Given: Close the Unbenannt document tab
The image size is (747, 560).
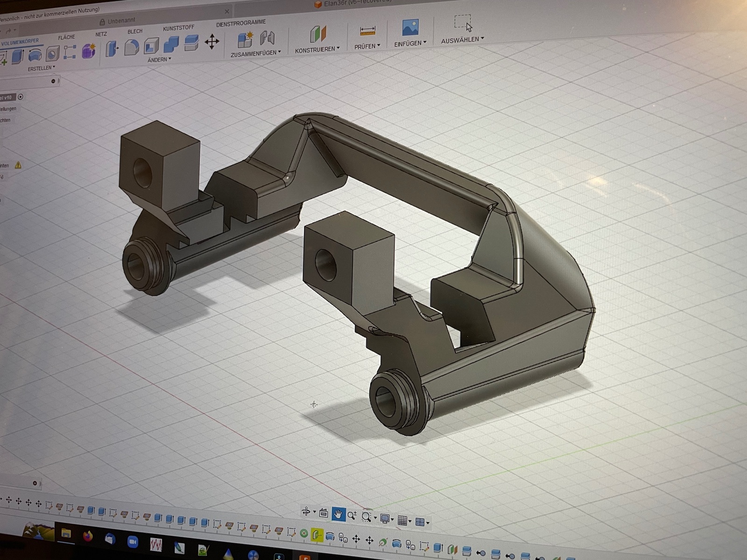Looking at the screenshot, I should (227, 12).
